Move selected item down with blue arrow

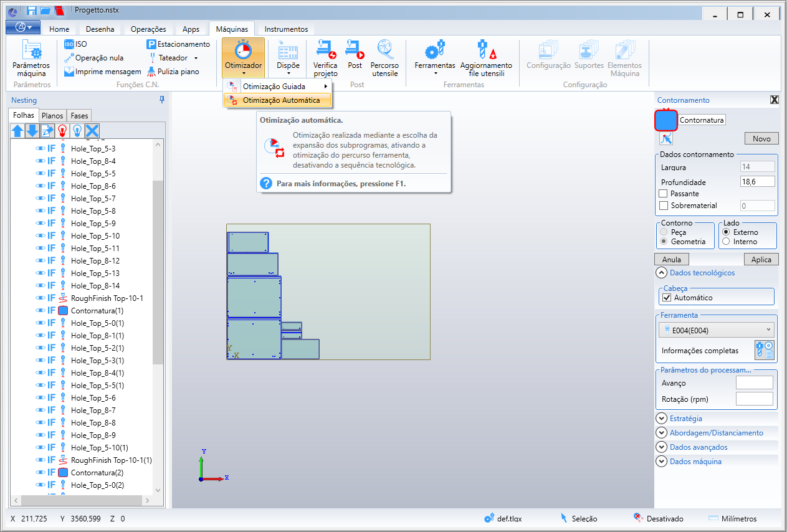[x=32, y=131]
